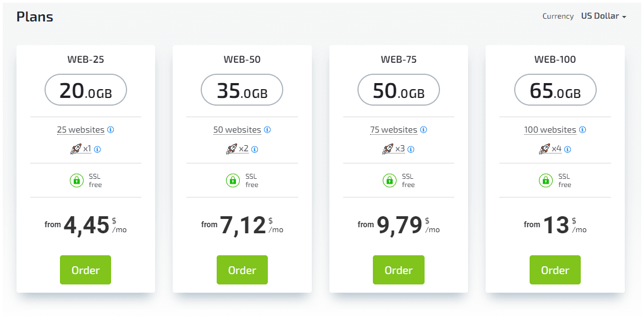Click the rocket x3 speed icon
Image resolution: width=644 pixels, height=318 pixels.
point(387,149)
